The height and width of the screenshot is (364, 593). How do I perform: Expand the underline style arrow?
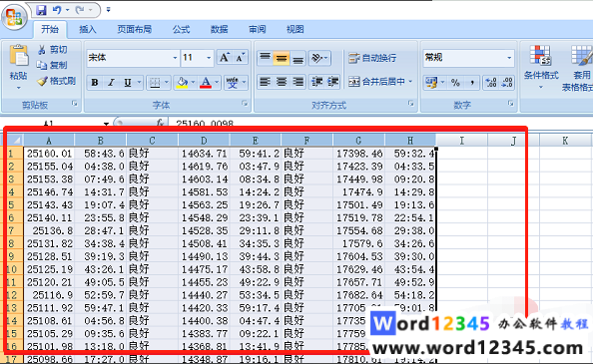[x=139, y=83]
